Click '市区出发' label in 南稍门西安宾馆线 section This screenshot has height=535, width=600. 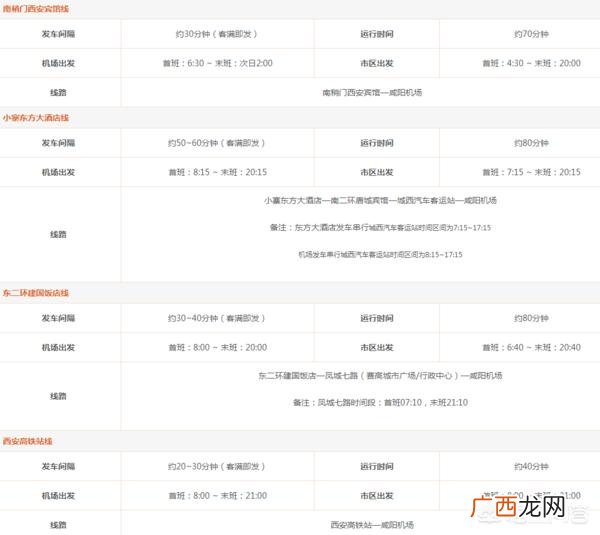(377, 63)
